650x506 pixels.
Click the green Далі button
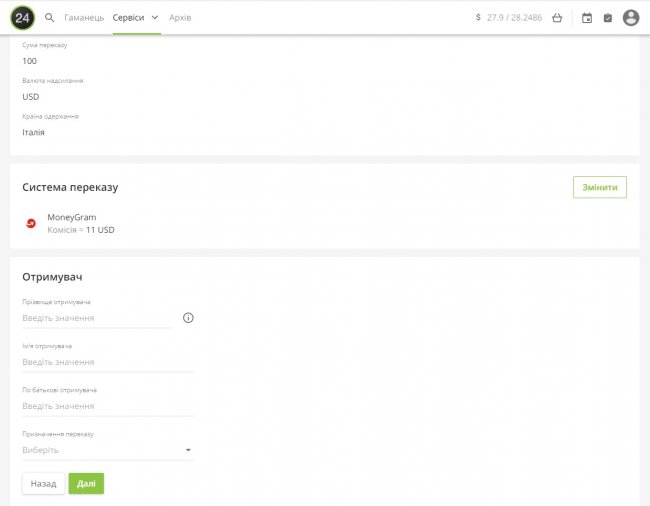click(x=86, y=484)
